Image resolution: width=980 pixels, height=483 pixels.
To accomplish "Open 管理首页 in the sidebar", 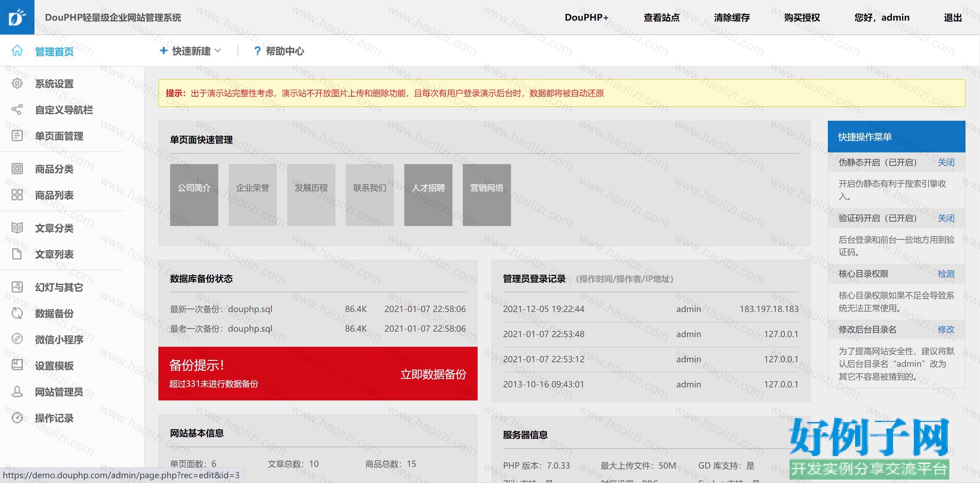I will [x=54, y=51].
